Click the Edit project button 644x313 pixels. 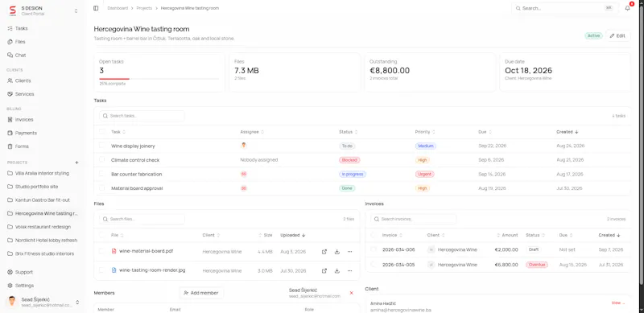click(x=617, y=35)
